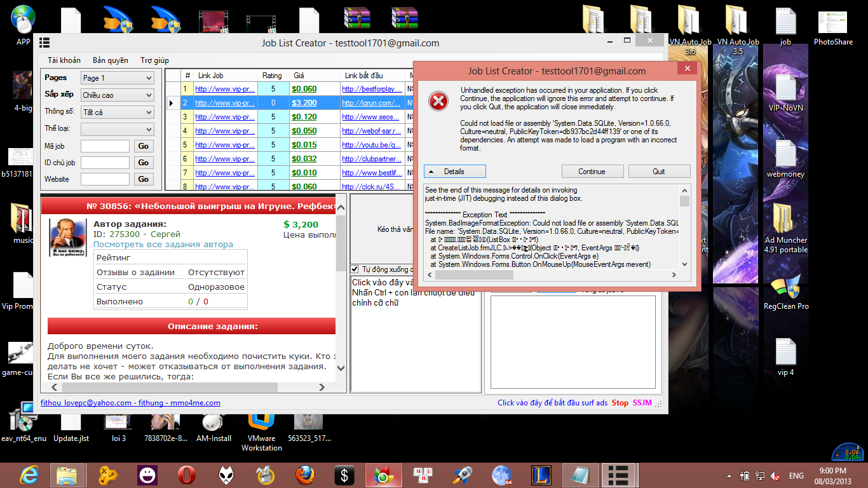The width and height of the screenshot is (868, 488).
Task: Open Internet Explorer from the taskbar
Action: pos(28,475)
